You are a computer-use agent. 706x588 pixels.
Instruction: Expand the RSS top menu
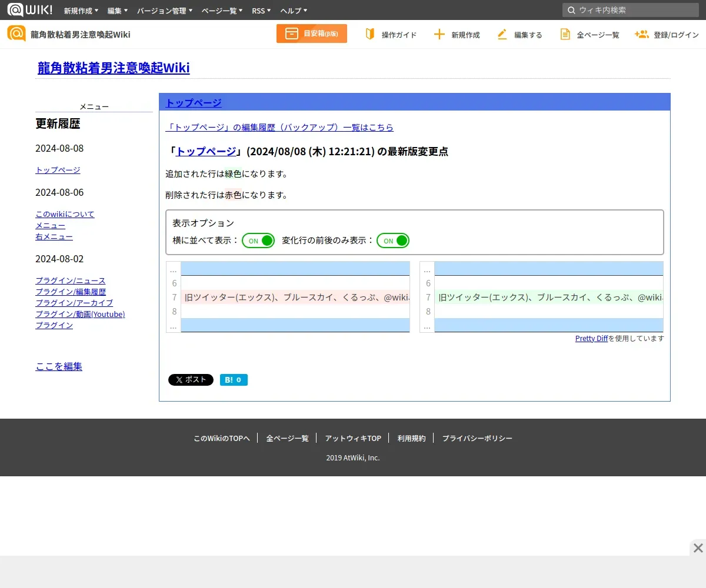pyautogui.click(x=261, y=11)
